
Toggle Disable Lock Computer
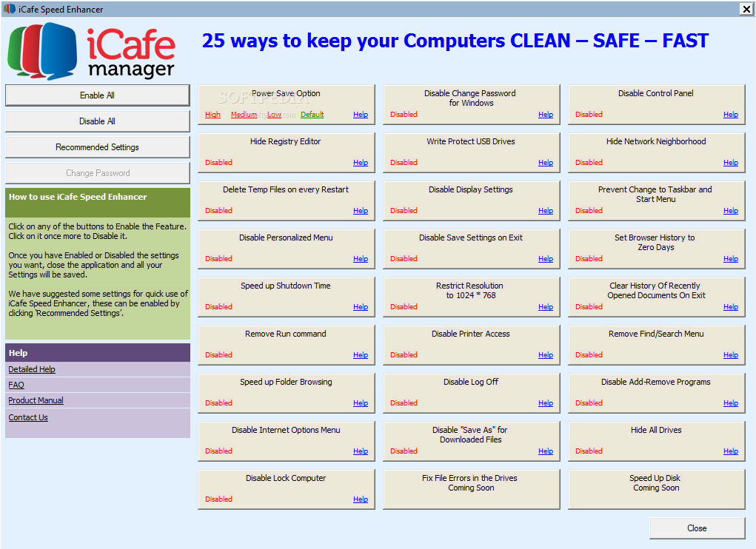click(287, 491)
